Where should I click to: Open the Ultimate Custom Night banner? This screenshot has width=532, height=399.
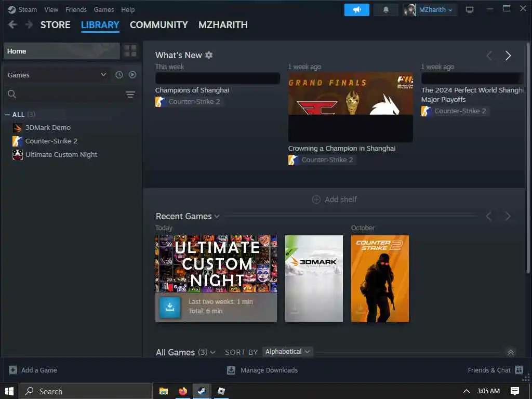pyautogui.click(x=216, y=263)
